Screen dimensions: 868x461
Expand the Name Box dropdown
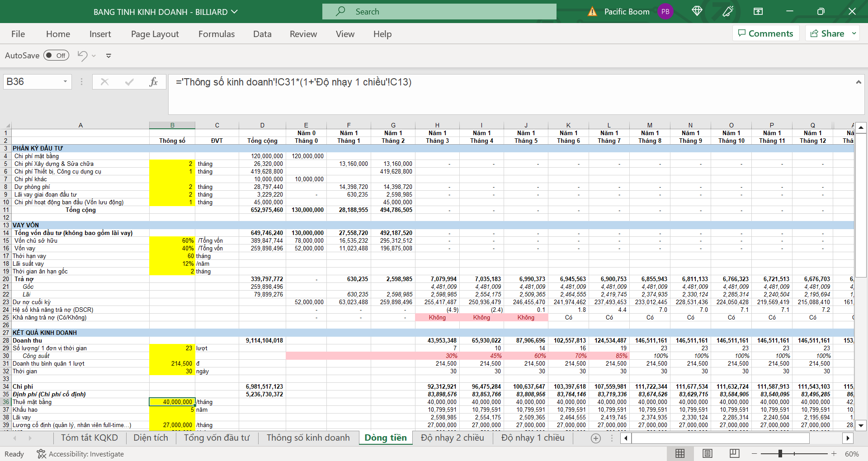point(65,82)
